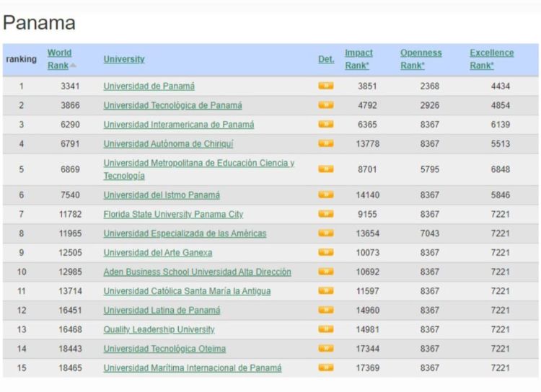
Task: Open Universidad Especializada de las Américas link
Action: 185,233
